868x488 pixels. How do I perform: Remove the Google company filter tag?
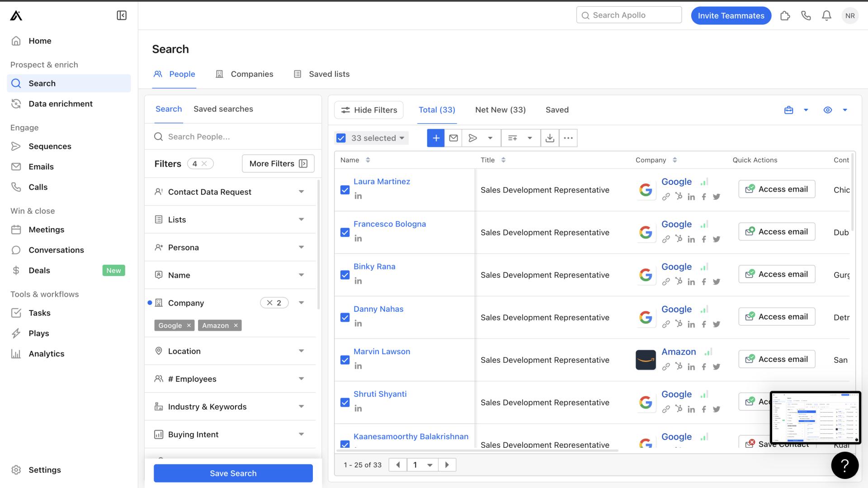[x=189, y=325]
